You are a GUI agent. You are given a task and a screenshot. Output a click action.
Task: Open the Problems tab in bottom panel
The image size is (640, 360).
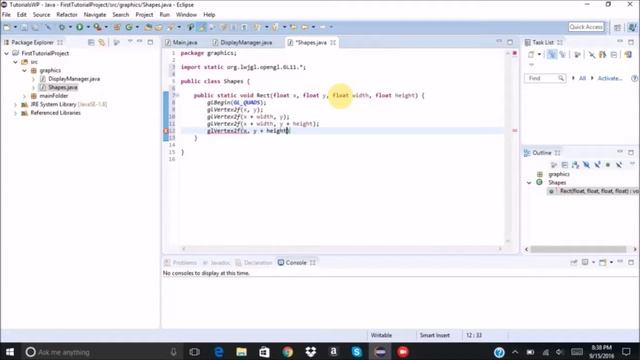tap(180, 262)
